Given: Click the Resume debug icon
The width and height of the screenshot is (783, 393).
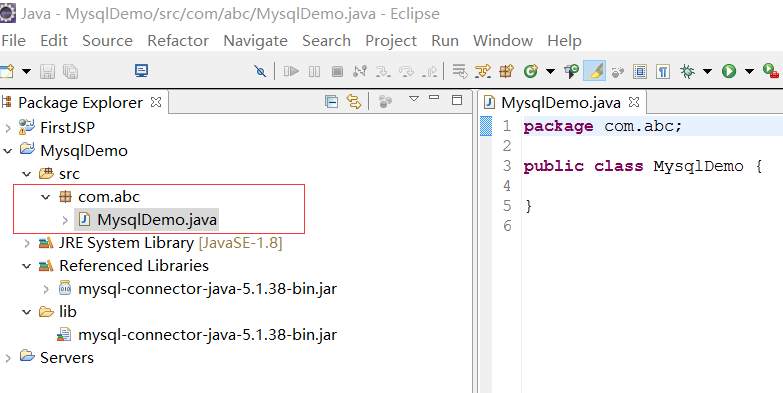Looking at the screenshot, I should (291, 71).
